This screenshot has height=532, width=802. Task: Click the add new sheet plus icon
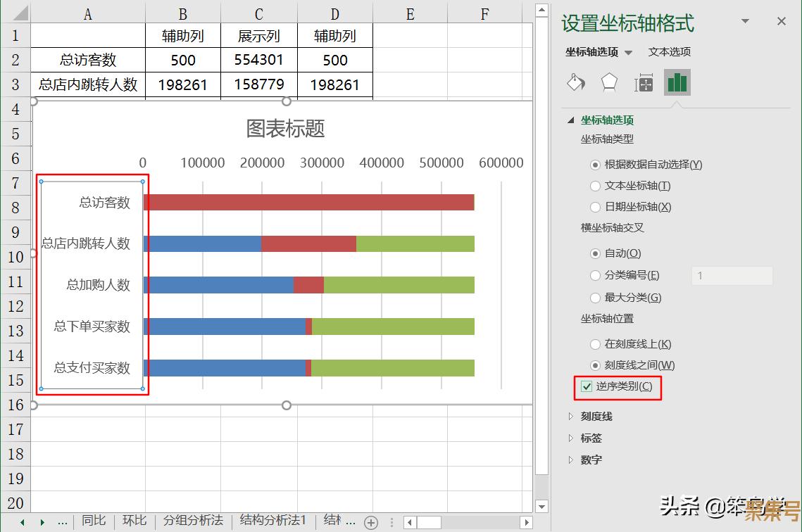pyautogui.click(x=371, y=522)
